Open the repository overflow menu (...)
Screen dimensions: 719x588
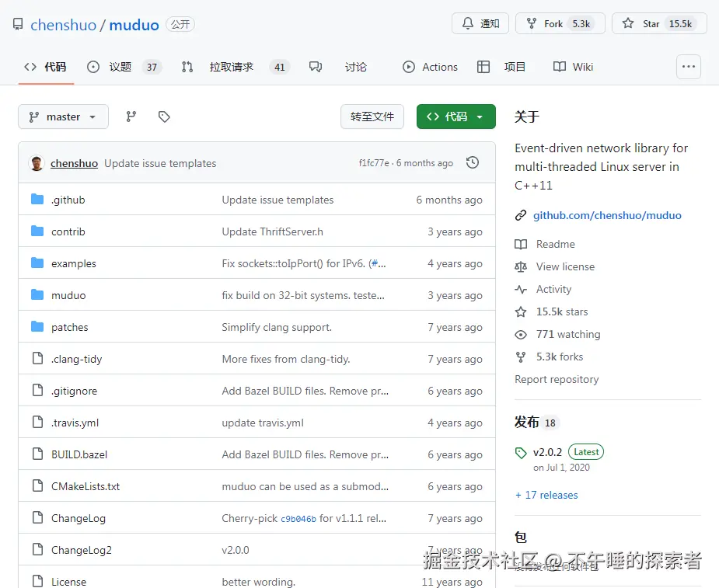pos(688,67)
